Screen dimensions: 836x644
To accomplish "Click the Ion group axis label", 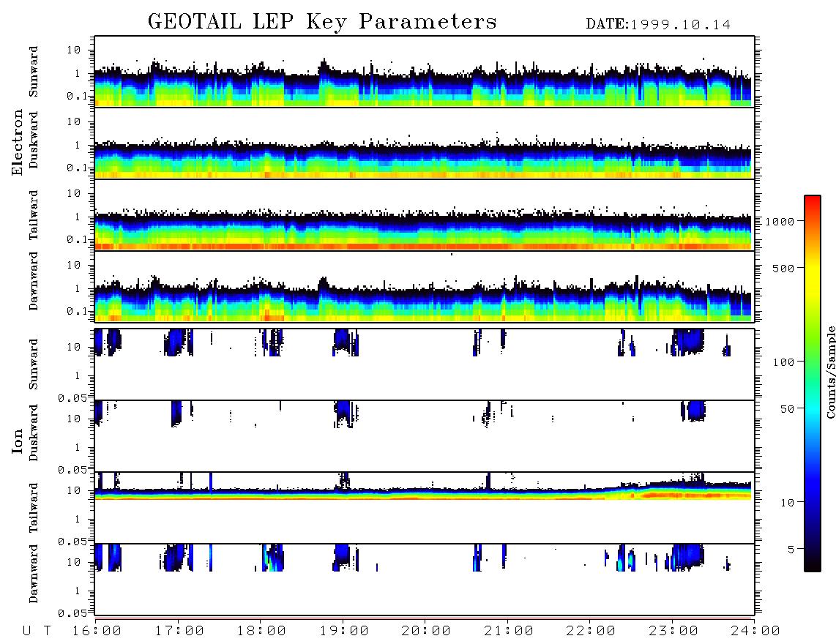I will 18,441.
